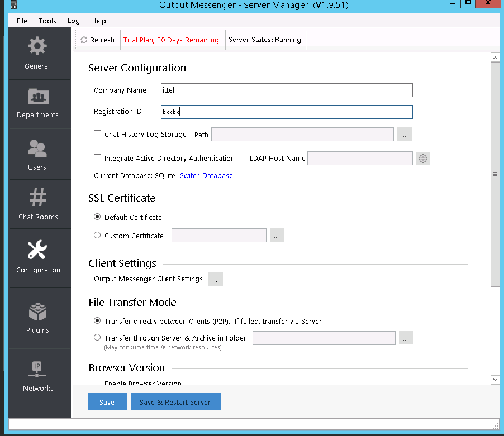Image resolution: width=504 pixels, height=436 pixels.
Task: Click the Save button
Action: coord(108,401)
